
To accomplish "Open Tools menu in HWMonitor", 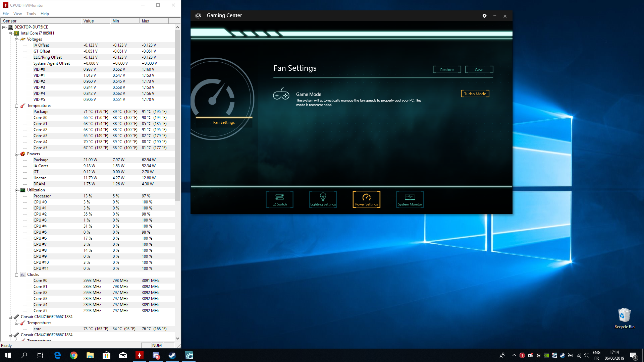I will click(31, 14).
